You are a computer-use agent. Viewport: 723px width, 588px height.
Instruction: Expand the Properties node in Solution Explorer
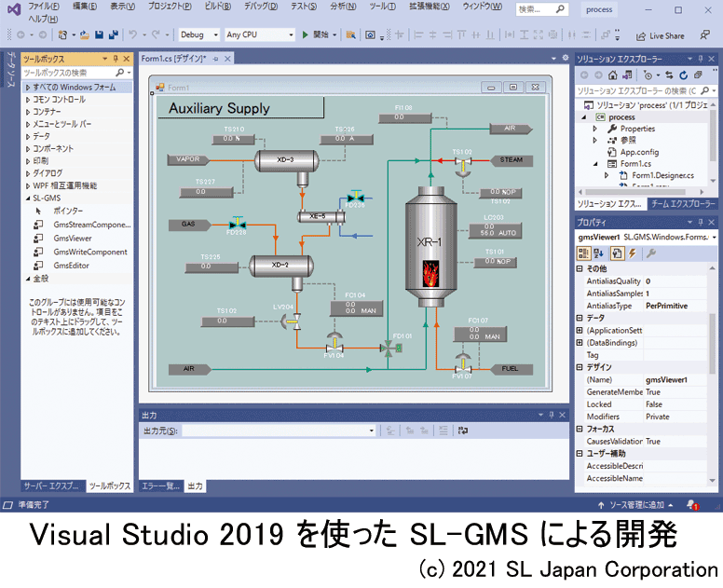pyautogui.click(x=595, y=129)
